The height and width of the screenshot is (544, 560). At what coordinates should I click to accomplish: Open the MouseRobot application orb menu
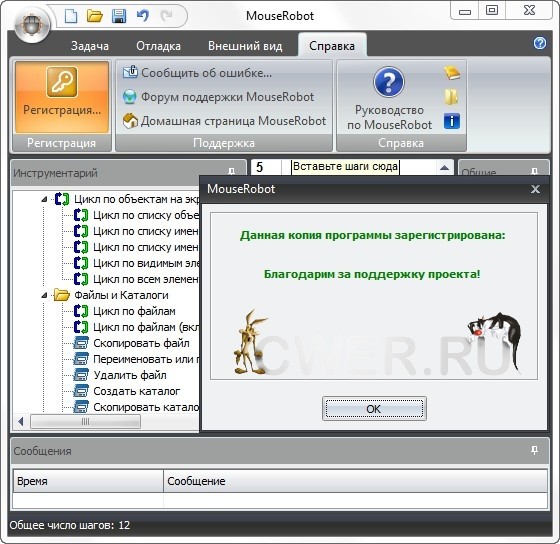click(x=32, y=25)
